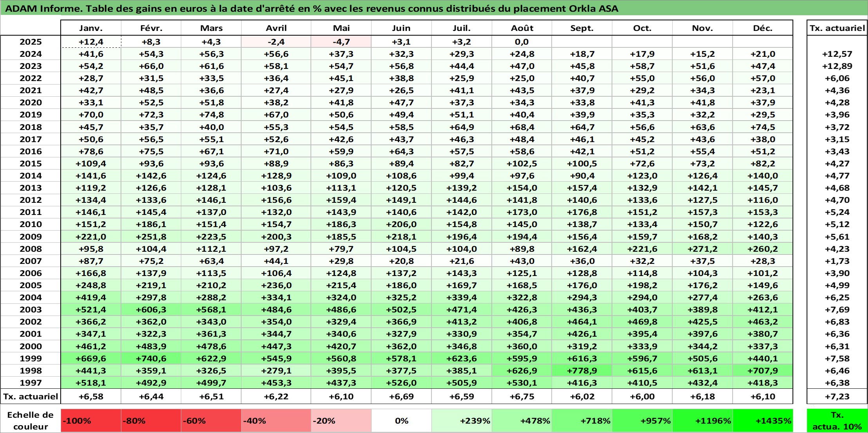Click the Tx. actua. 10% green swatch

click(837, 421)
